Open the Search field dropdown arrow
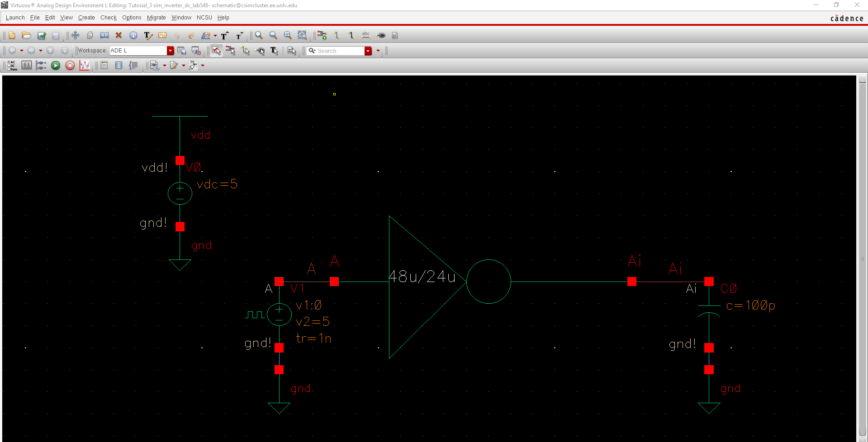Image resolution: width=868 pixels, height=442 pixels. (x=368, y=51)
